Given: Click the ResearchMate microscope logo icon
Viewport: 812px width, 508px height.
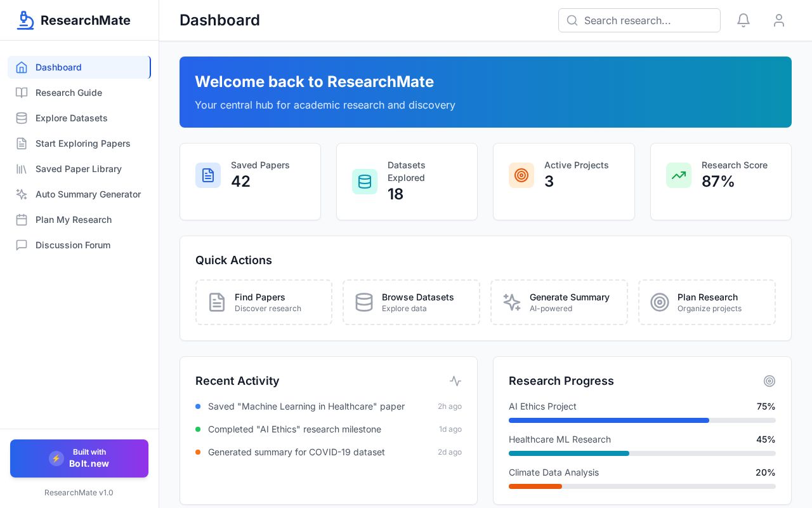Looking at the screenshot, I should 25,20.
